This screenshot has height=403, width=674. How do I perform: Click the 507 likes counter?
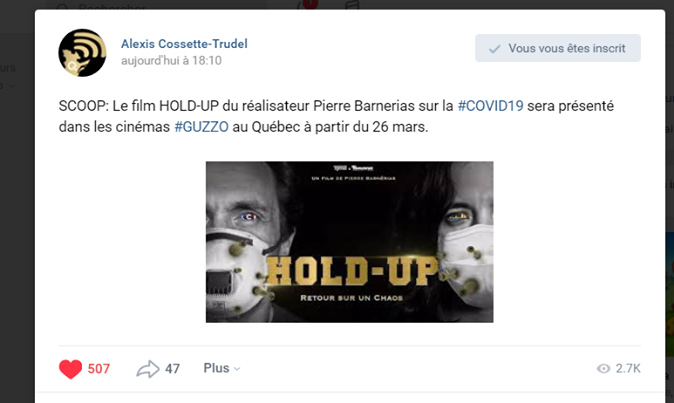pos(99,369)
